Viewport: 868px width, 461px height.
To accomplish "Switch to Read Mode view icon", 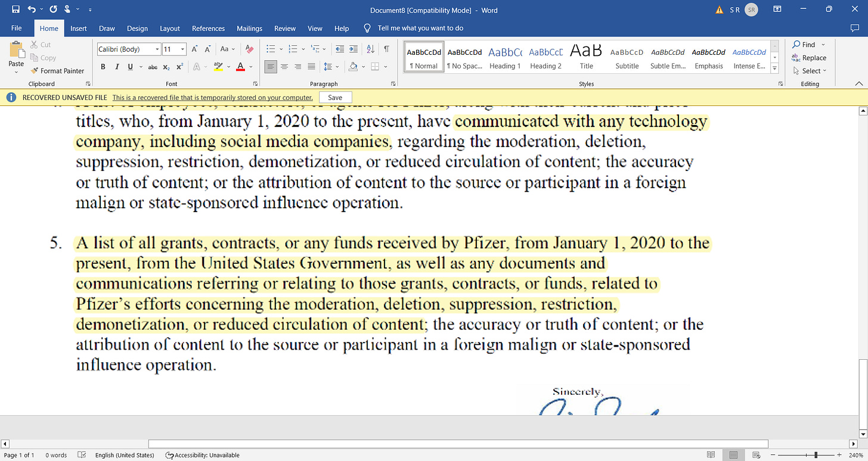I will (x=711, y=455).
